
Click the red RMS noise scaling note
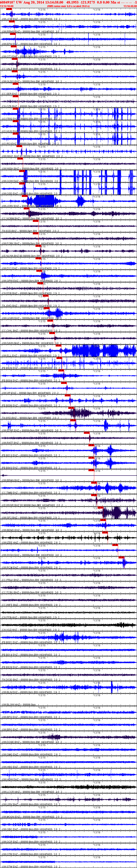click(x=68, y=6)
